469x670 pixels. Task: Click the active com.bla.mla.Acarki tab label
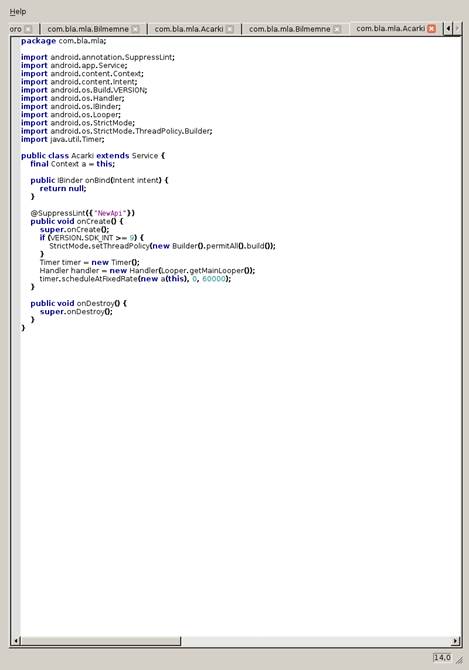(390, 29)
